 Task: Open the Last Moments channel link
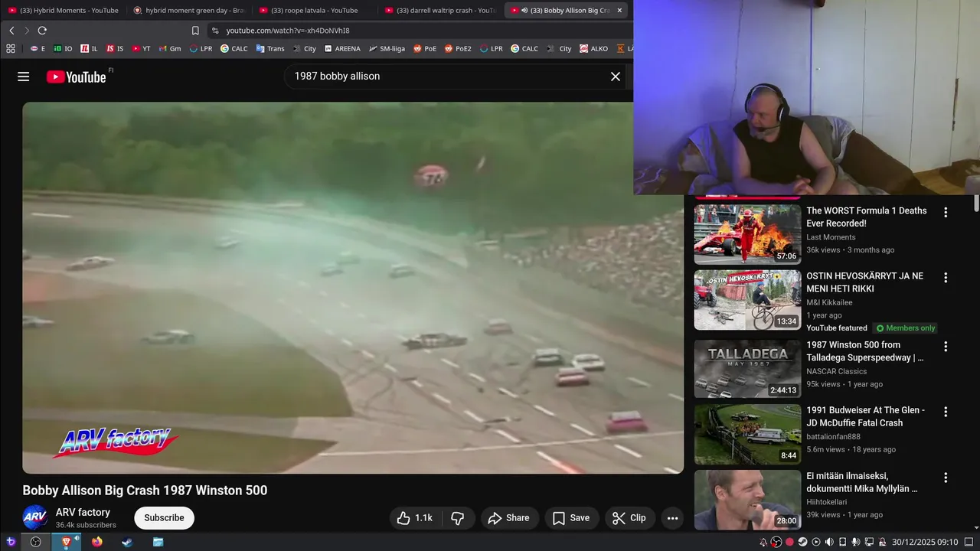click(x=831, y=237)
